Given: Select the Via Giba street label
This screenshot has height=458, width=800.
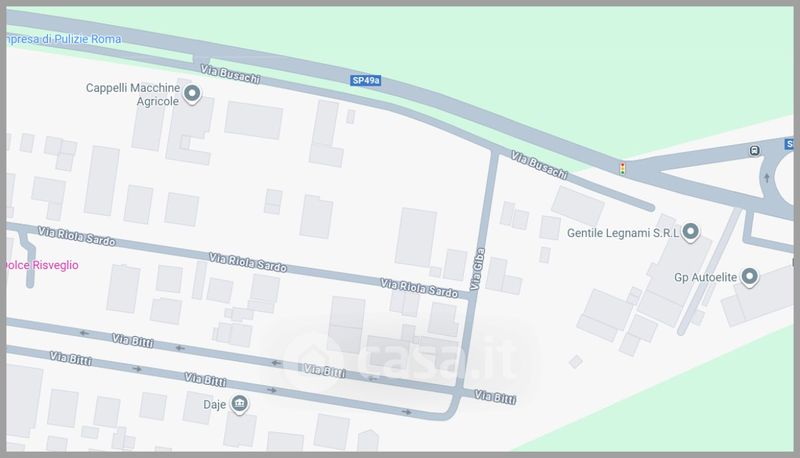Looking at the screenshot, I should (x=477, y=269).
